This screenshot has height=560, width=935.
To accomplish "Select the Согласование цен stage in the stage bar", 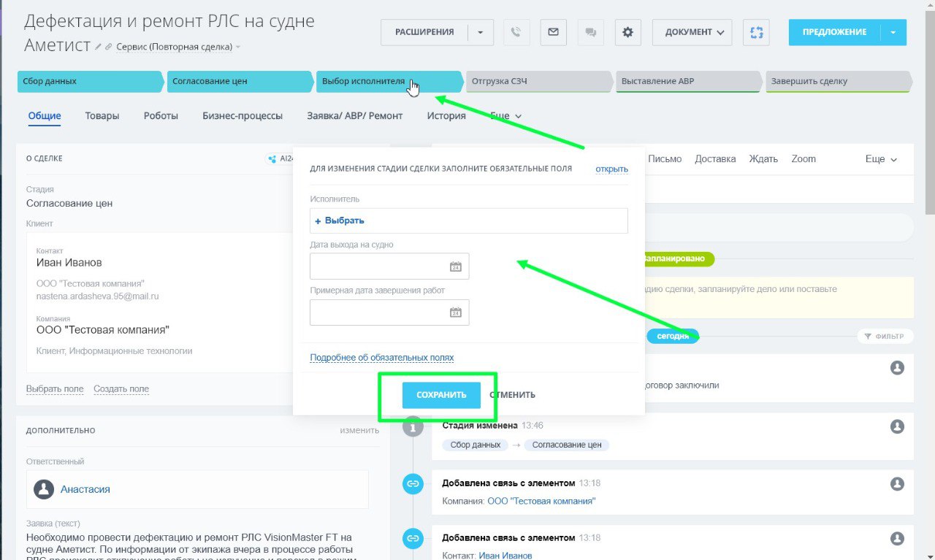I will [x=240, y=82].
